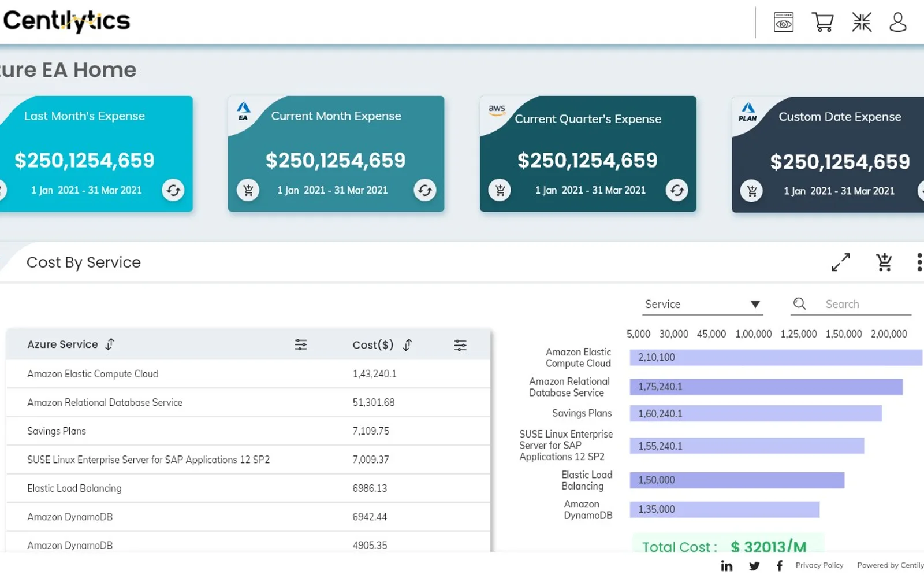The width and height of the screenshot is (924, 578).
Task: Open Cost By Service more options menu
Action: coord(919,262)
